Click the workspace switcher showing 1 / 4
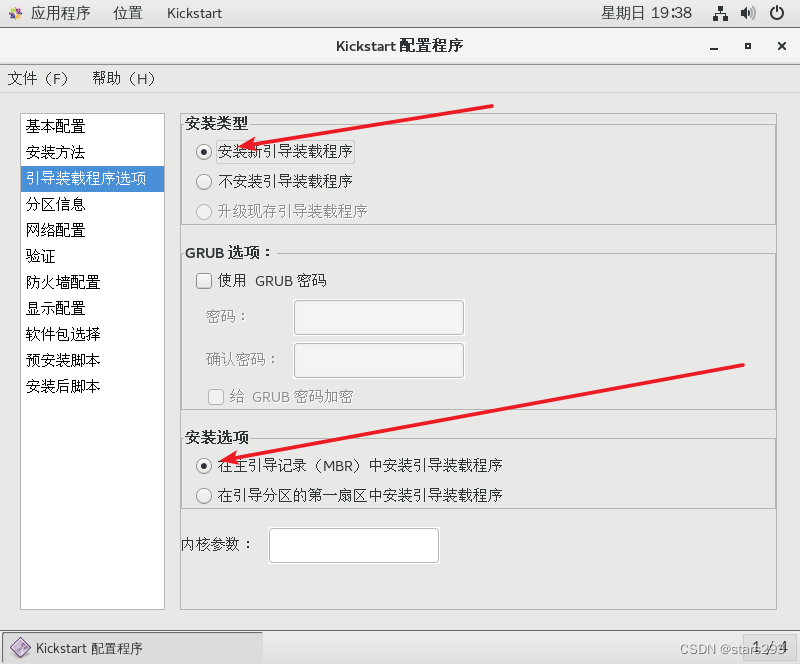 pos(769,647)
